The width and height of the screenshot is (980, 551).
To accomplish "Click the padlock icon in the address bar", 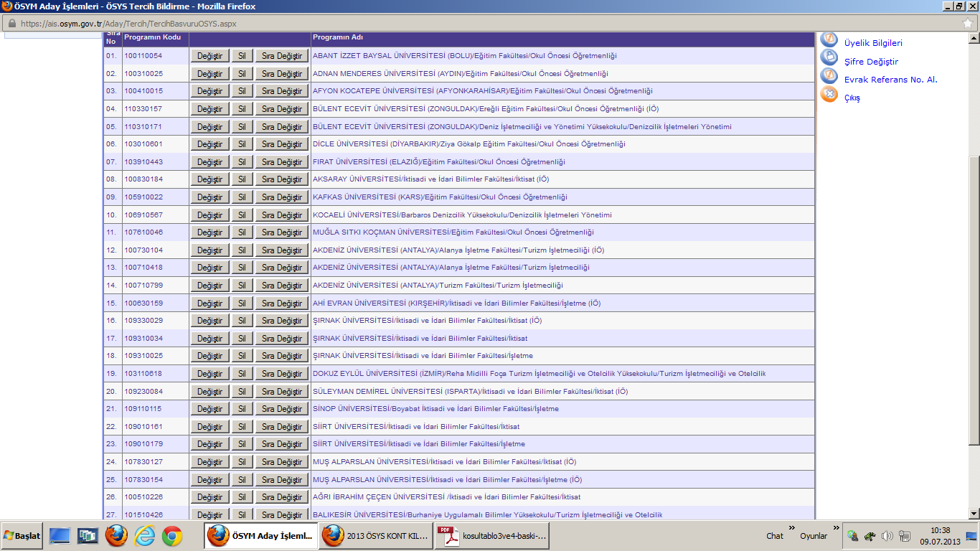I will point(12,23).
